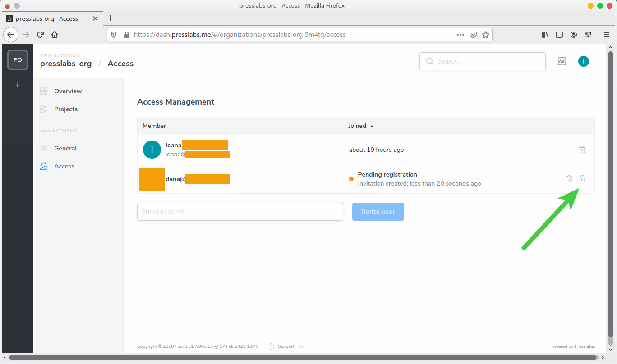Save page to Pocket

473,35
